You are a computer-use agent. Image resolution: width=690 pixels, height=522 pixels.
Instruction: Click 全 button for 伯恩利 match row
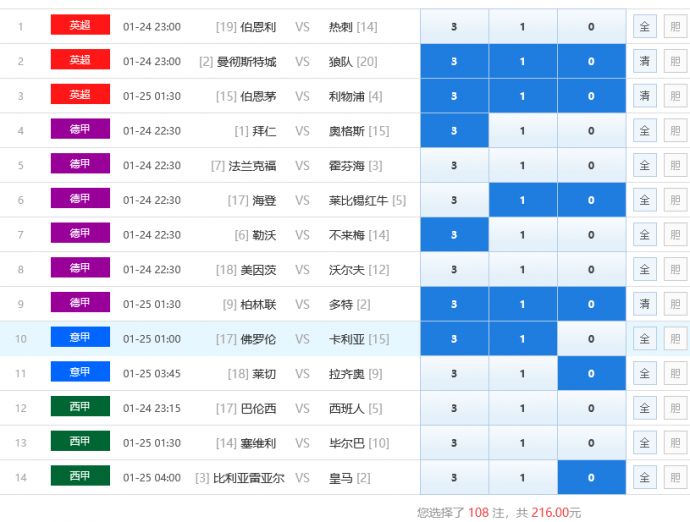(x=645, y=27)
